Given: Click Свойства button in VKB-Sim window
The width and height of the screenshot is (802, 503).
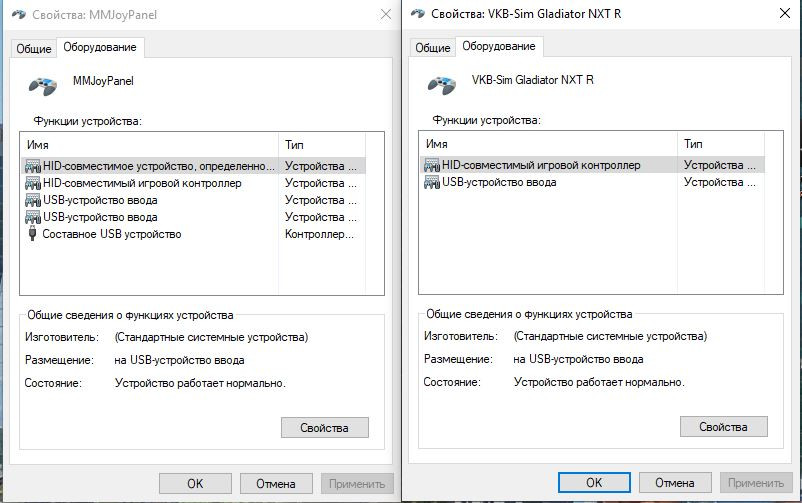Looking at the screenshot, I should pos(723,427).
